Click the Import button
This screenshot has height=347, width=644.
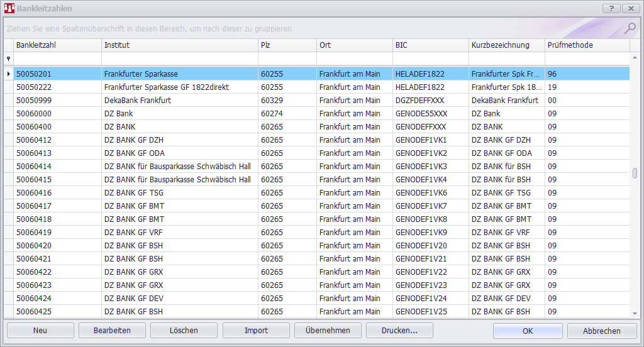click(257, 331)
